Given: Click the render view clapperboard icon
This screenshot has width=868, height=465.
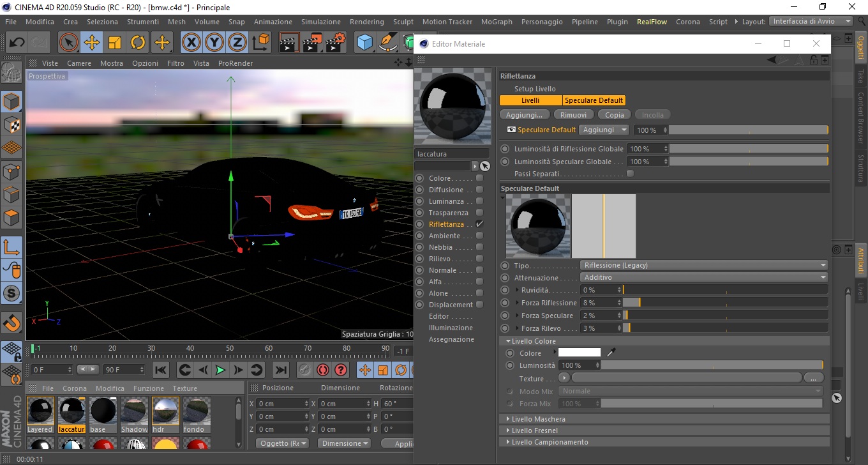Looking at the screenshot, I should pos(290,43).
